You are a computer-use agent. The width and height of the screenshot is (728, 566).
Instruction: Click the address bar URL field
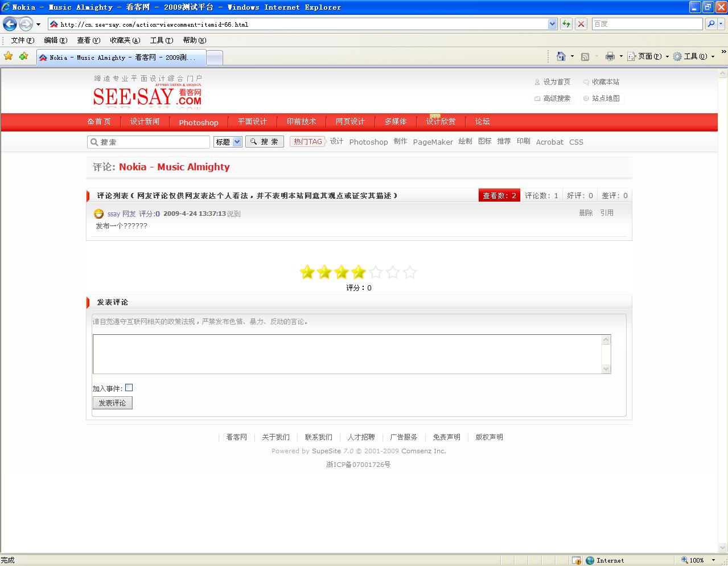pos(298,24)
